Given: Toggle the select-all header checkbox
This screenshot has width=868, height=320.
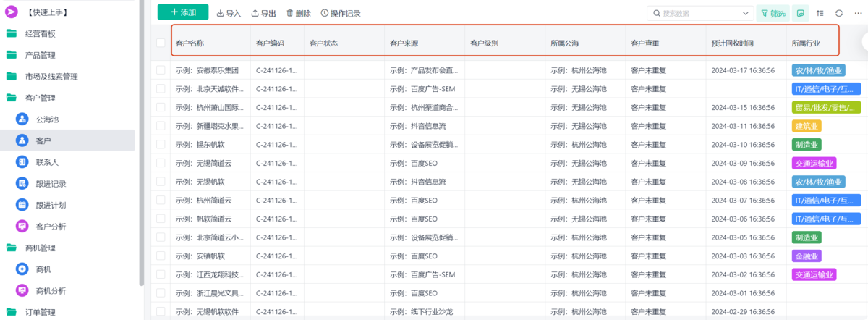Looking at the screenshot, I should [161, 43].
